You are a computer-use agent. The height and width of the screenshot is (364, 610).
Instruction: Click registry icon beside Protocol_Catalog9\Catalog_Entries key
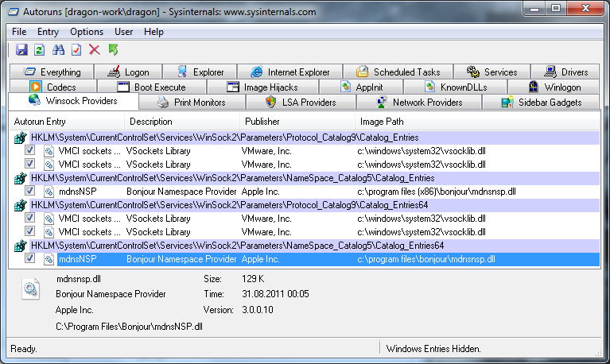pyautogui.click(x=20, y=137)
